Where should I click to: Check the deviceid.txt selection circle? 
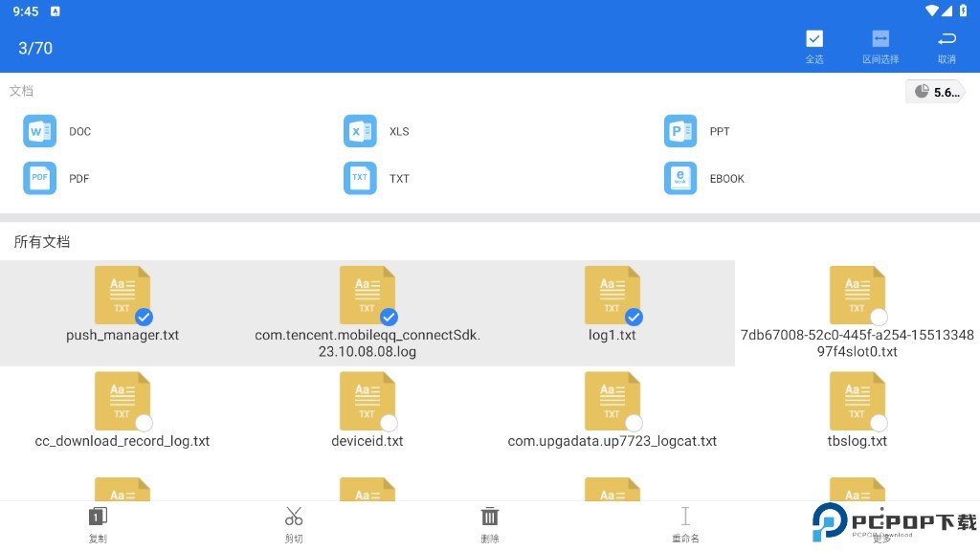click(x=389, y=422)
